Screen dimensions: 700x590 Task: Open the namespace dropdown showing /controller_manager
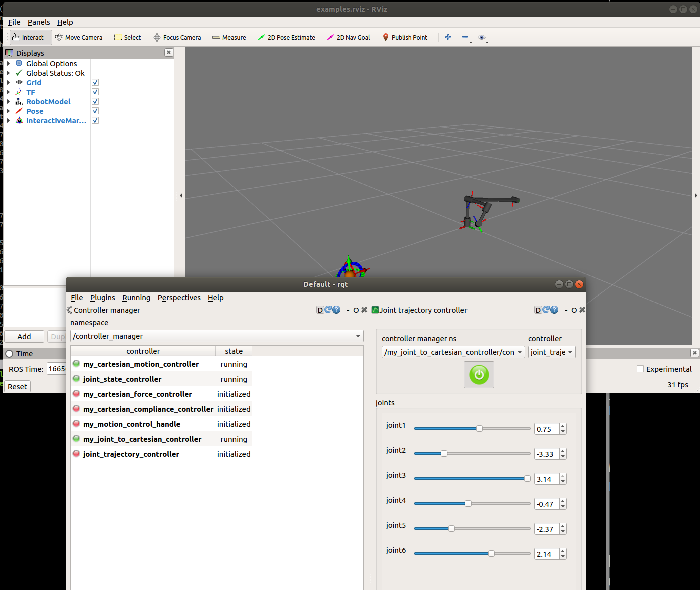pyautogui.click(x=357, y=336)
